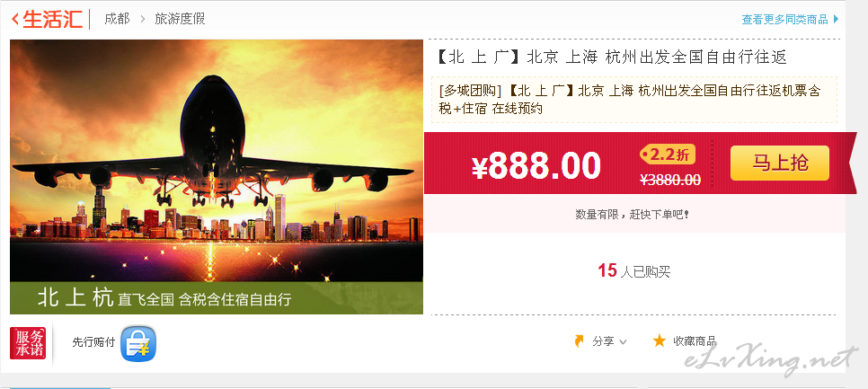Image resolution: width=868 pixels, height=389 pixels.
Task: Click the orange share arrow icon
Action: pos(579,340)
